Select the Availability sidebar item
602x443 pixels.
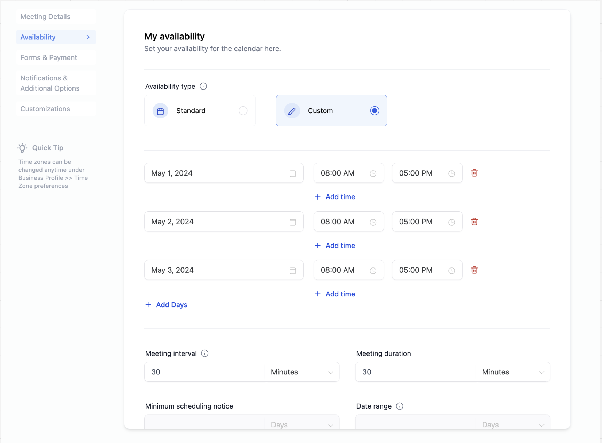coord(56,37)
